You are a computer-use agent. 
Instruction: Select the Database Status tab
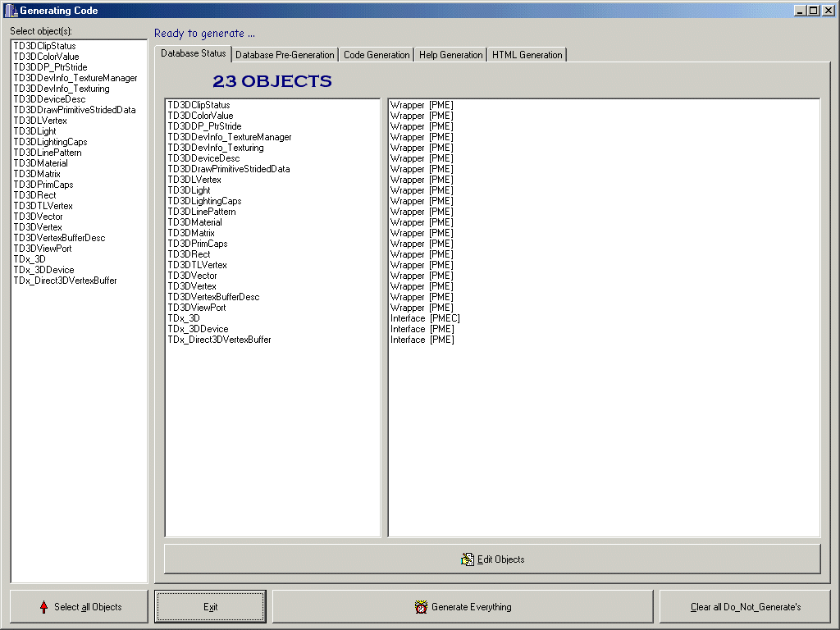click(193, 54)
